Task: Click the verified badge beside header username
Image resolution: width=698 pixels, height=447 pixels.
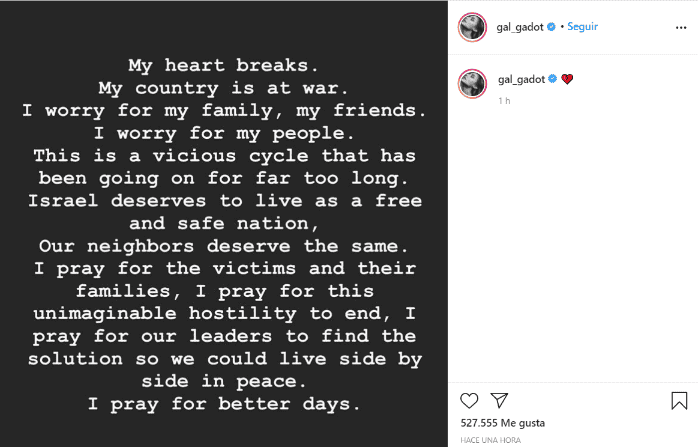Action: (552, 27)
